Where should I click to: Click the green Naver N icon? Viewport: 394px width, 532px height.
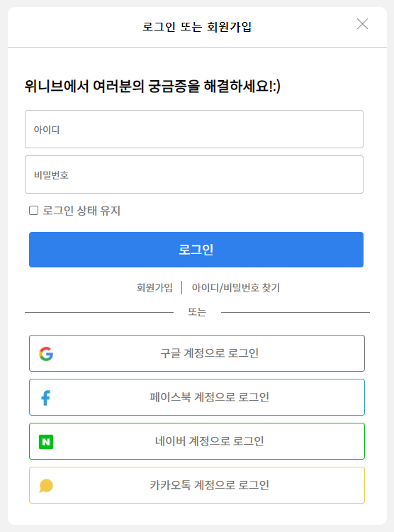[46, 442]
